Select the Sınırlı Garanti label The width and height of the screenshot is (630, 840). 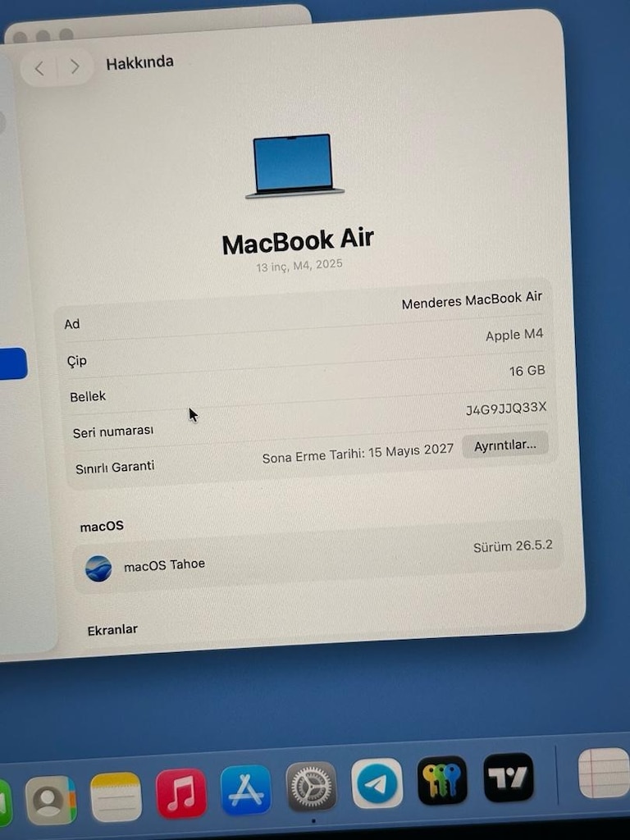click(x=115, y=468)
